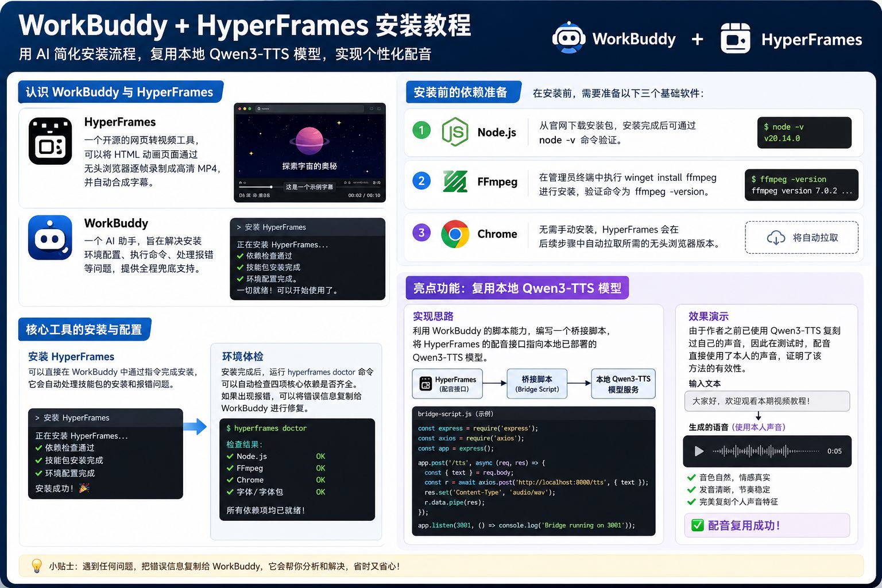This screenshot has width=882, height=588.
Task: Click the green step 1 circle
Action: 421,130
